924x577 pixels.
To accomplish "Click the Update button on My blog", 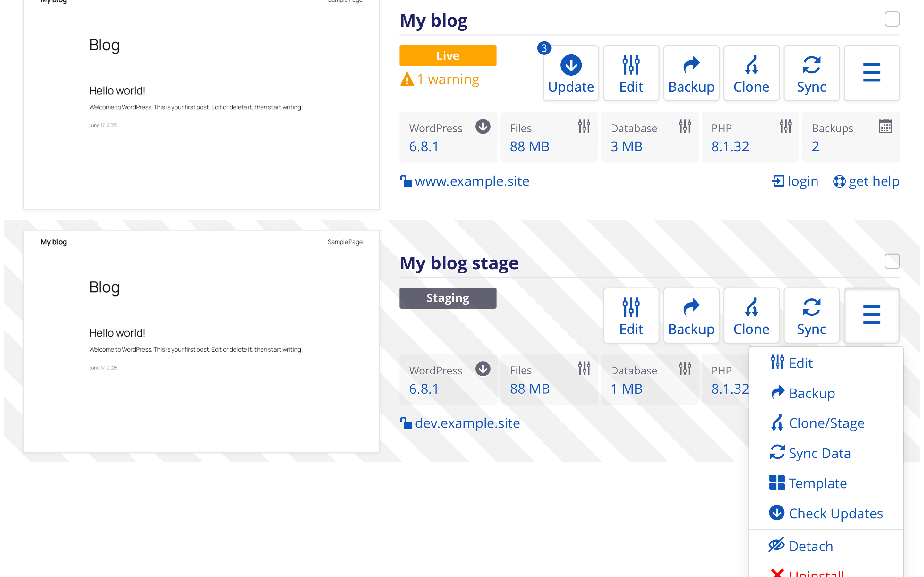I will point(571,73).
